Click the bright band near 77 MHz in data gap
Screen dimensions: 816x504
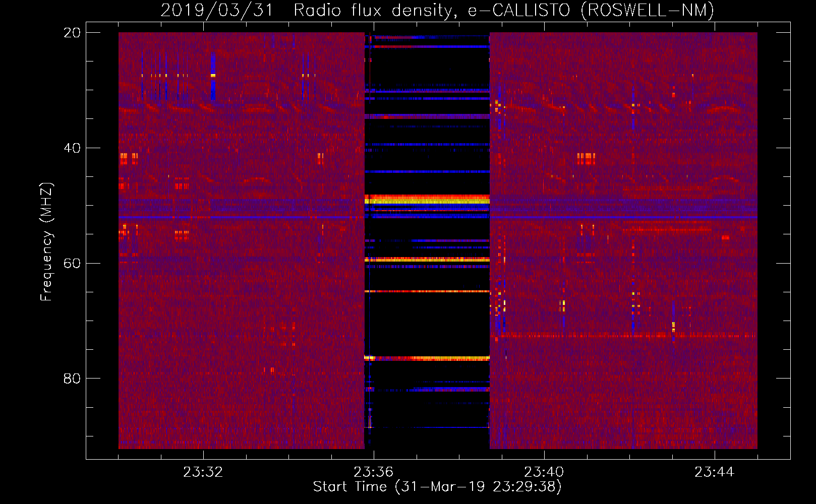click(427, 358)
